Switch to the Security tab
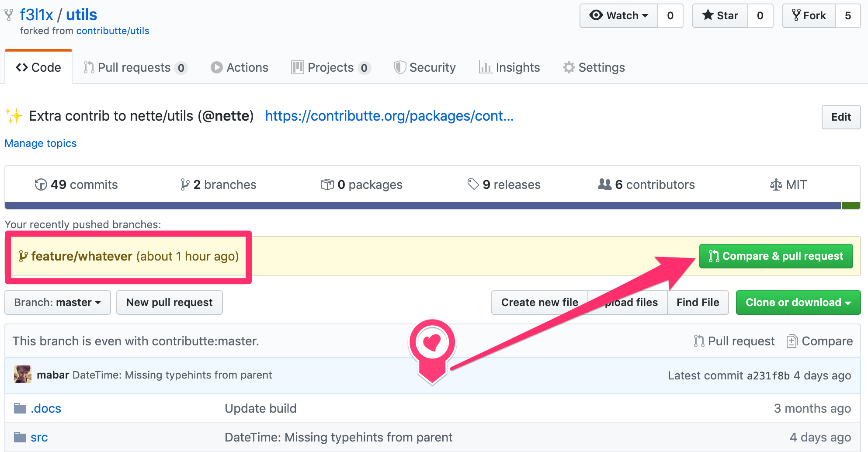 pos(425,67)
